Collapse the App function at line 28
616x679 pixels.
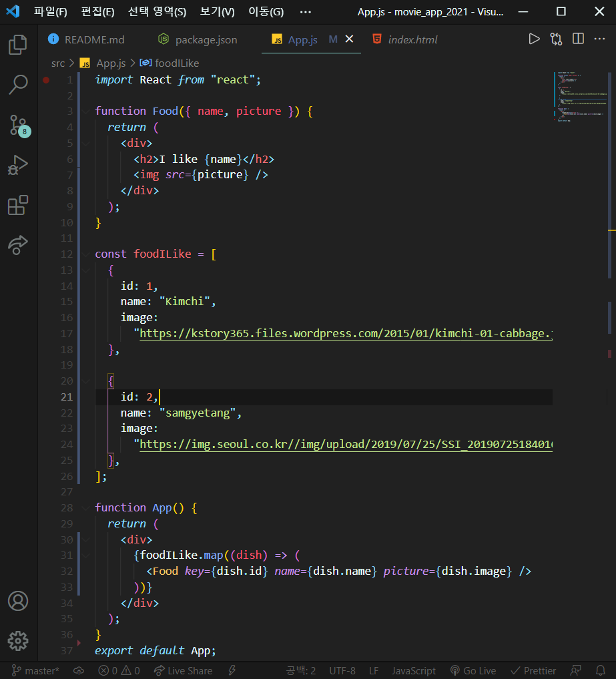[85, 508]
